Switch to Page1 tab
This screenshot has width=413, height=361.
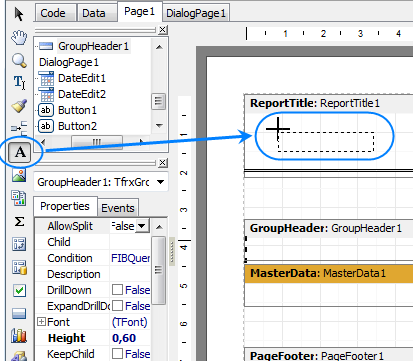tap(140, 12)
